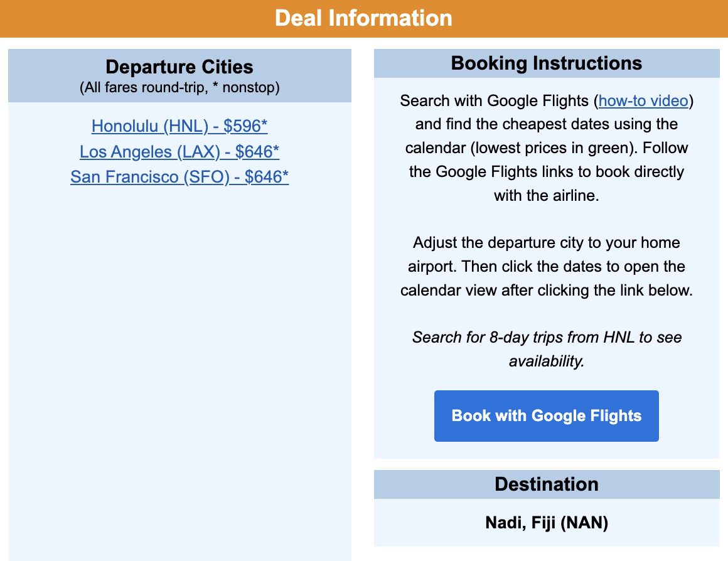Image resolution: width=728 pixels, height=561 pixels.
Task: Click the $646 price on Los Angeles fare
Action: [x=256, y=152]
